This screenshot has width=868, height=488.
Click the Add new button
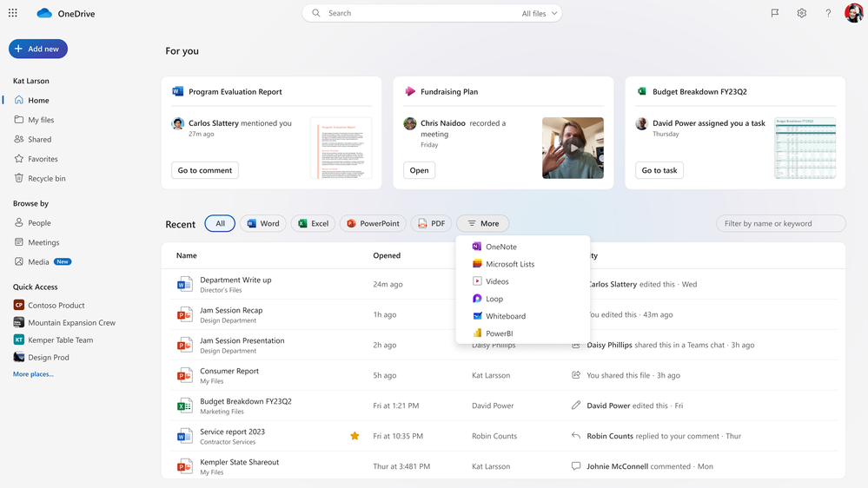[37, 49]
